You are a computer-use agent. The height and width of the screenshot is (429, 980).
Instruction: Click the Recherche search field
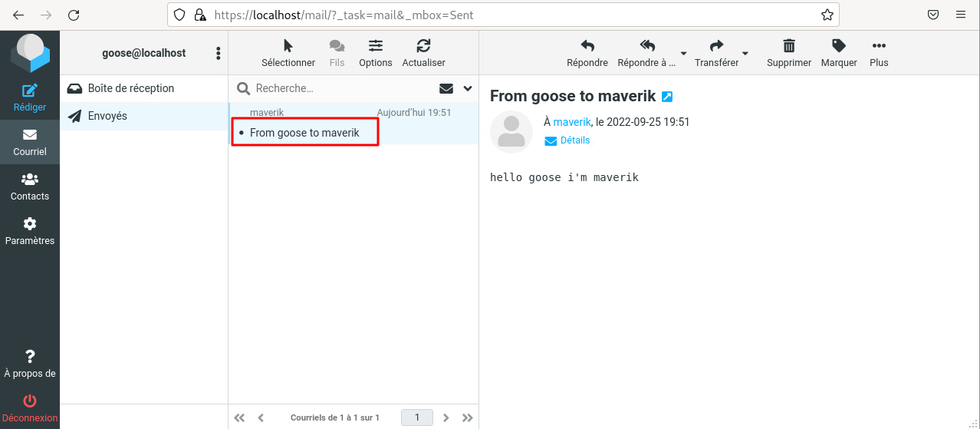pos(341,88)
